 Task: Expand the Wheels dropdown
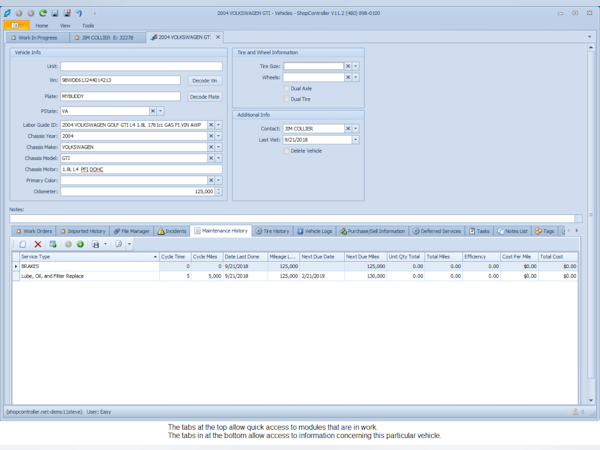tap(356, 77)
